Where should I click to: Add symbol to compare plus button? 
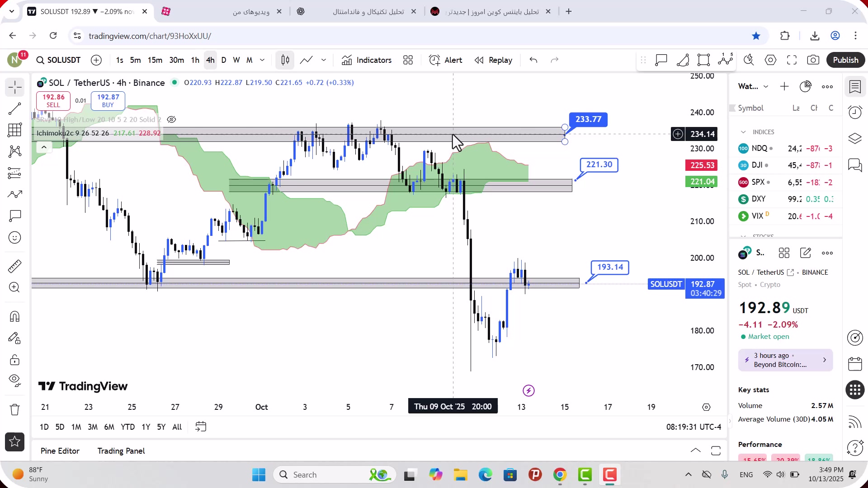(x=96, y=60)
